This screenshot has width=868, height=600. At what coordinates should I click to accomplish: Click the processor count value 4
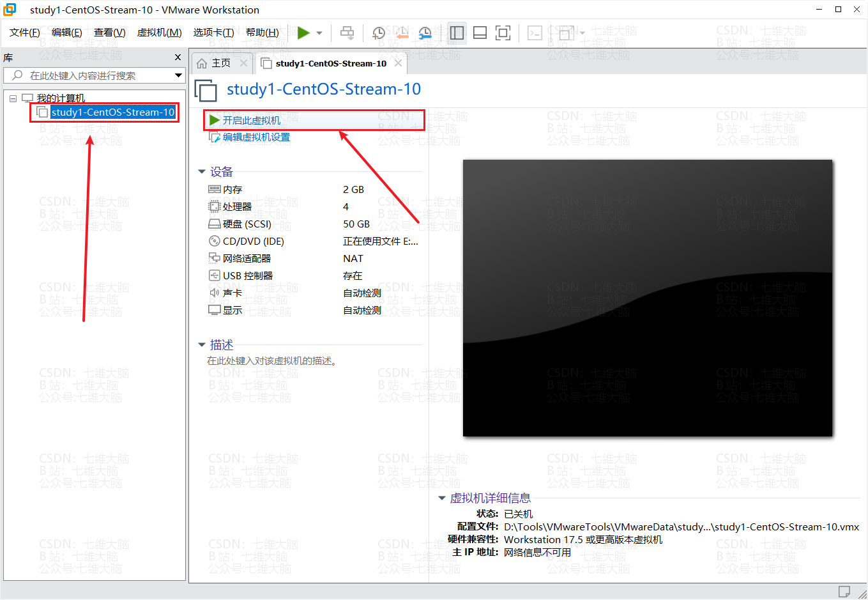[x=346, y=207]
